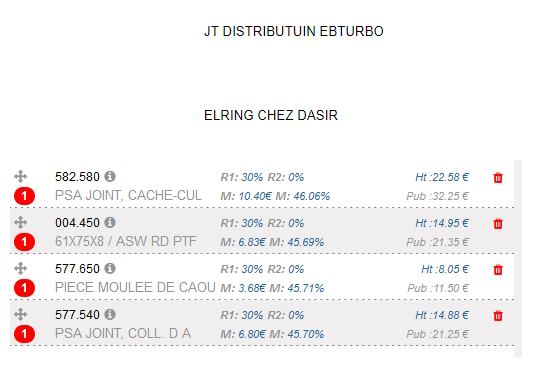Click the JT DISTRIBUTUIN EBTURBO title
Viewport: 542px width, 380px height.
[293, 31]
